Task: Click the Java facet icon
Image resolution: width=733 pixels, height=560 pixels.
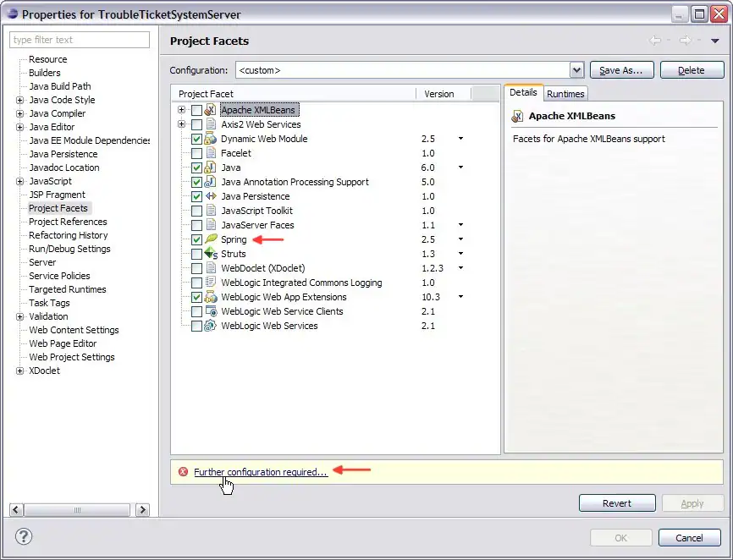Action: click(x=211, y=167)
